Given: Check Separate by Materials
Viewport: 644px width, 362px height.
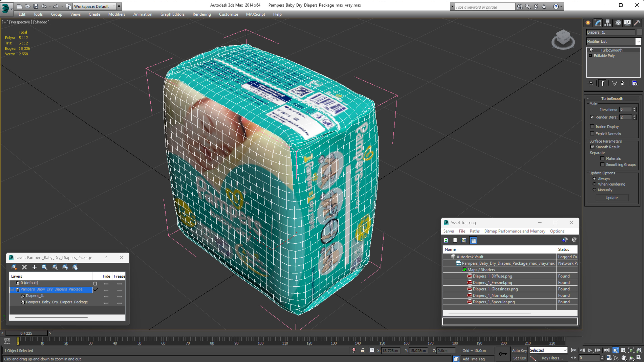Looking at the screenshot, I should click(602, 158).
